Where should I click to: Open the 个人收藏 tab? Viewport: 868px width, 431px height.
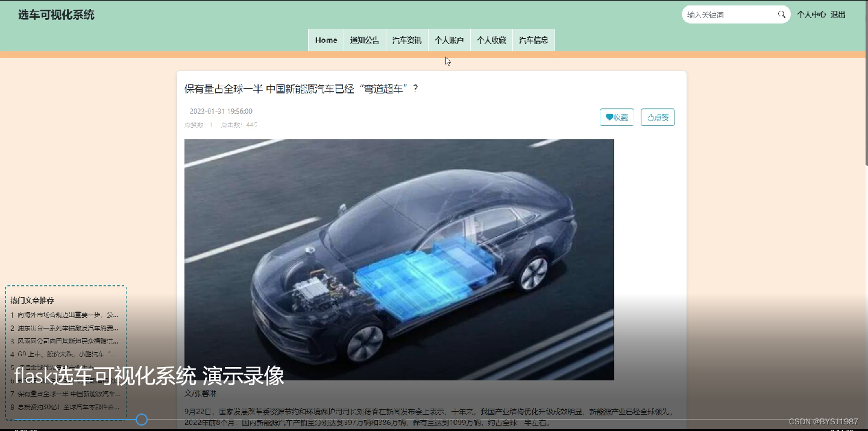click(491, 40)
